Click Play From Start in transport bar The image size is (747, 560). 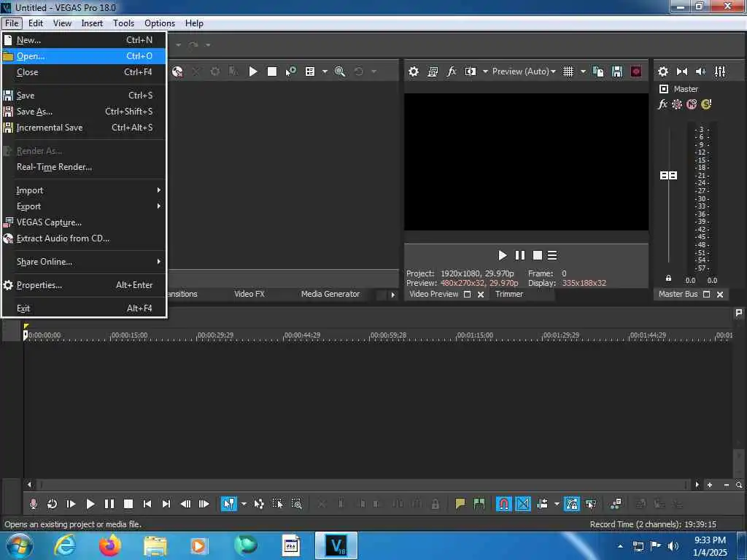(x=71, y=504)
